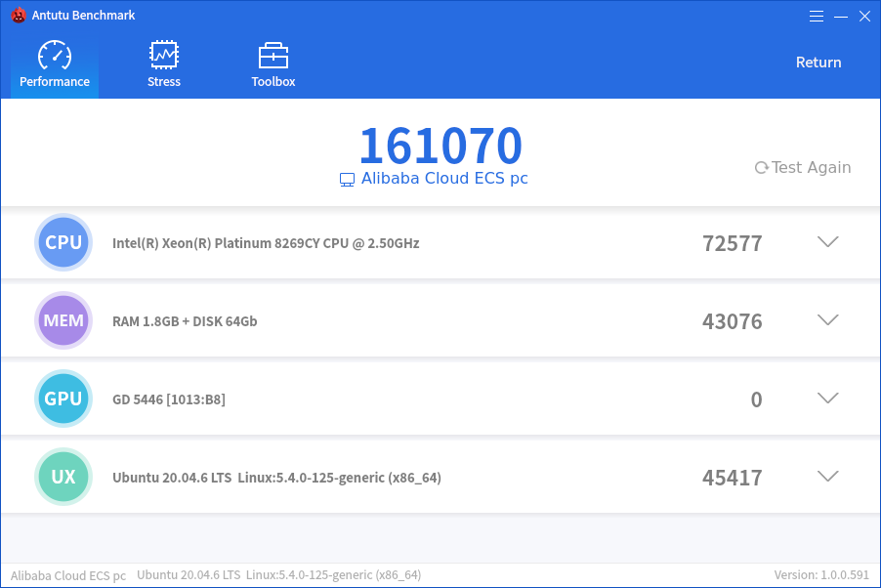Click the total score 161070
Image resolution: width=881 pixels, height=588 pixels.
[441, 146]
